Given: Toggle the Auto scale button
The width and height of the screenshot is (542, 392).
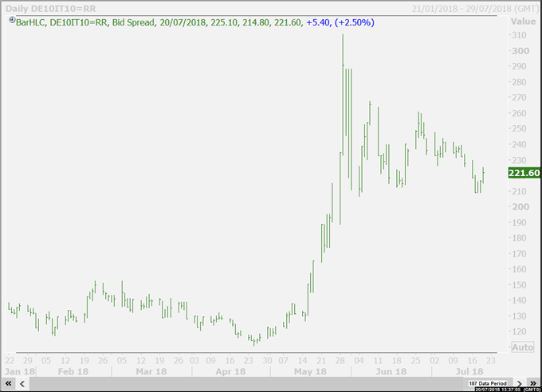Looking at the screenshot, I should pyautogui.click(x=522, y=347).
